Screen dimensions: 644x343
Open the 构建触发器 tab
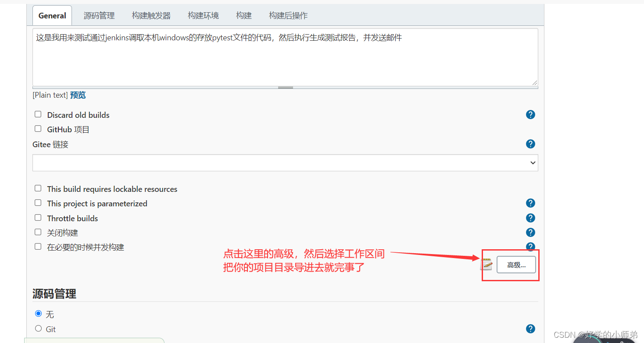pos(151,16)
